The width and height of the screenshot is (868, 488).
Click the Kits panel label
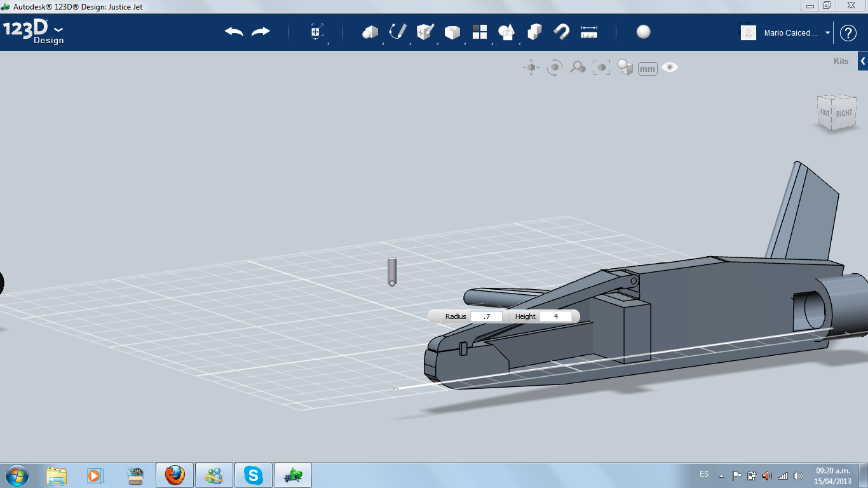tap(841, 62)
